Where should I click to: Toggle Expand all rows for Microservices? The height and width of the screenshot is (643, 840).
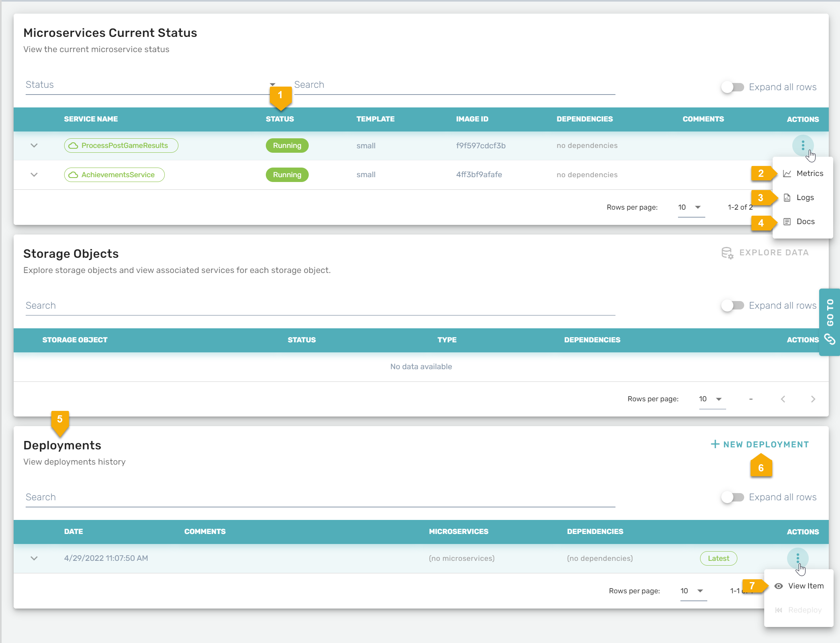tap(733, 87)
